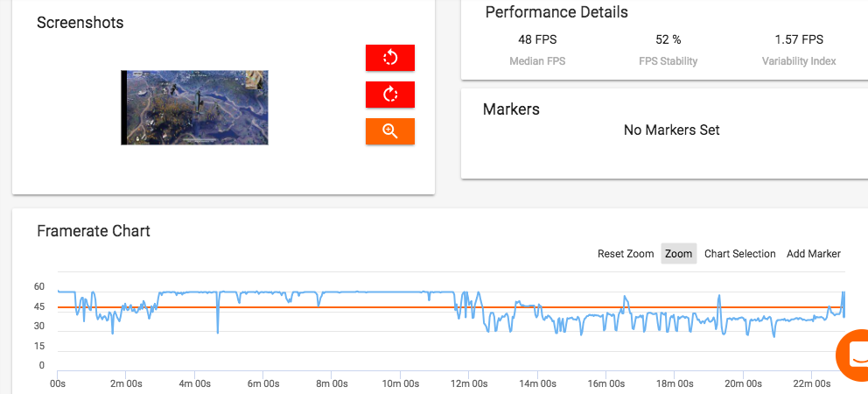The image size is (868, 394).
Task: Click the 0 label on the FPS axis
Action: pos(41,366)
